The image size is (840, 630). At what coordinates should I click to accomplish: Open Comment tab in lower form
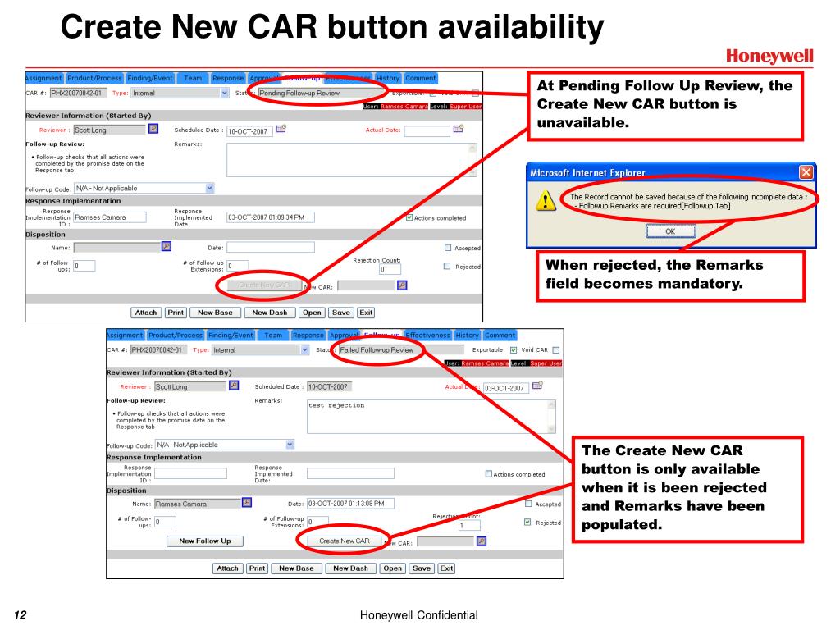500,336
